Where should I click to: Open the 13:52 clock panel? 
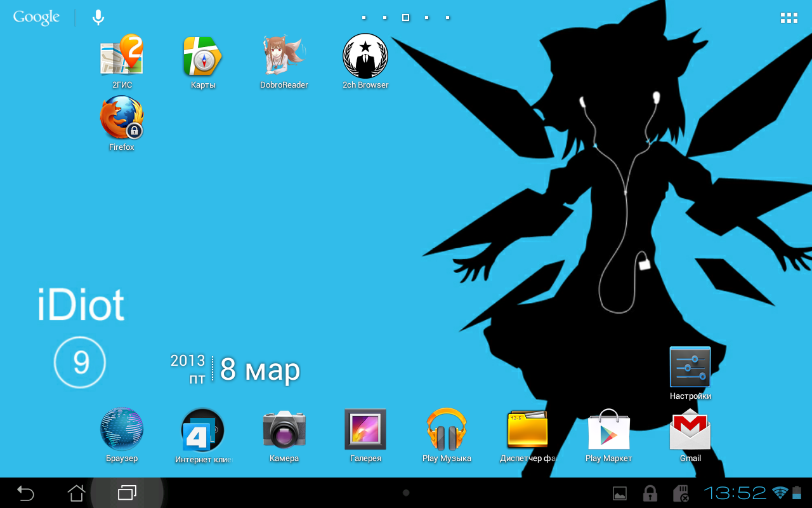[735, 493]
